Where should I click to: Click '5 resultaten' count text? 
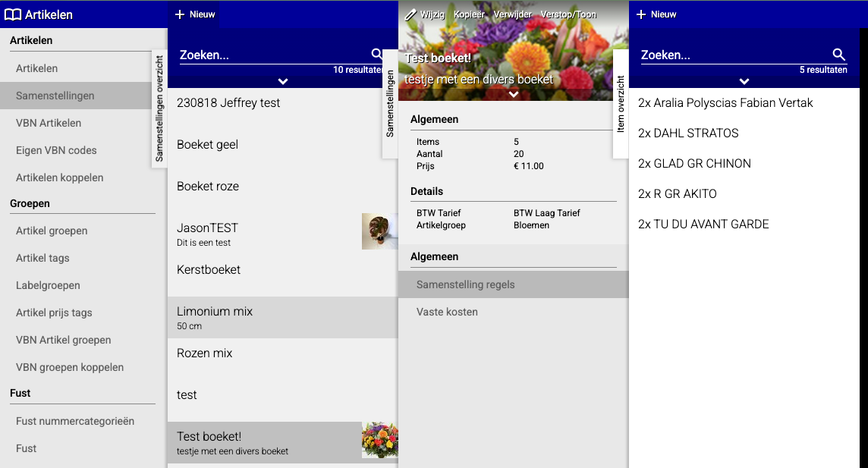tap(823, 70)
